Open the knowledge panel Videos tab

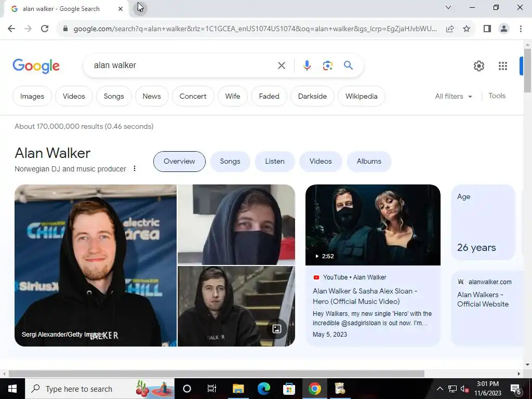pyautogui.click(x=321, y=162)
